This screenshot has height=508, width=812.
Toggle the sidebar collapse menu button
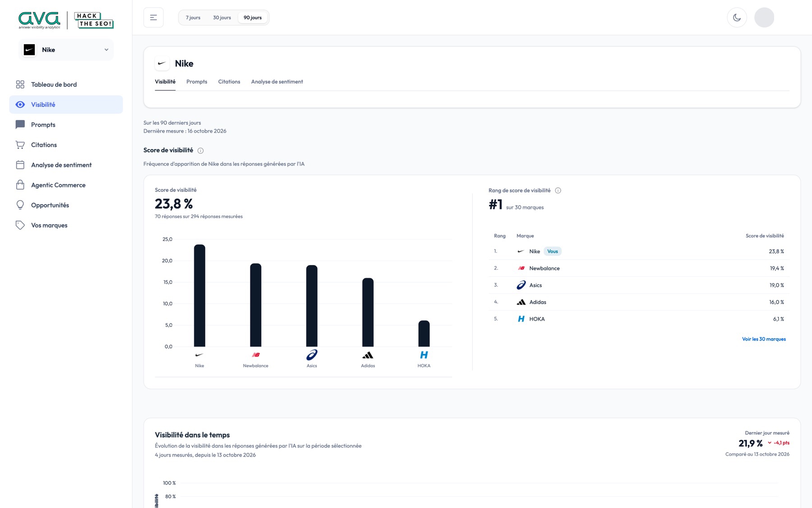(153, 18)
